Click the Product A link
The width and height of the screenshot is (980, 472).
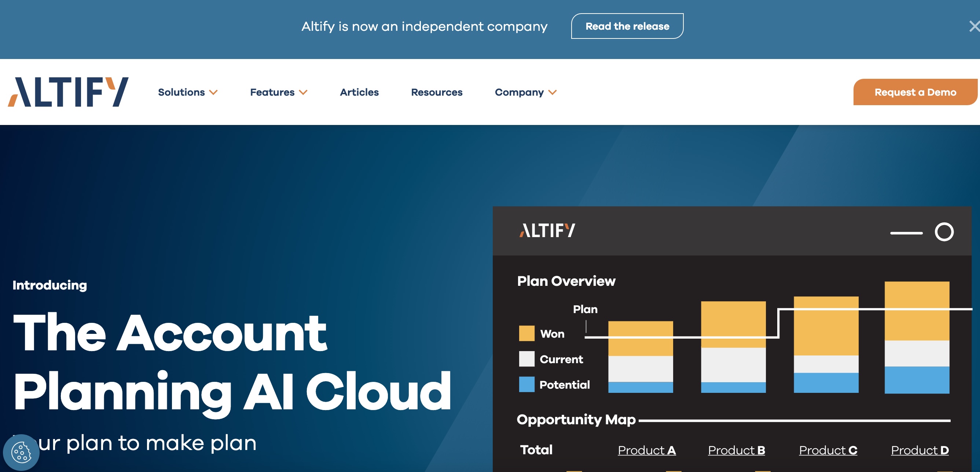[647, 450]
